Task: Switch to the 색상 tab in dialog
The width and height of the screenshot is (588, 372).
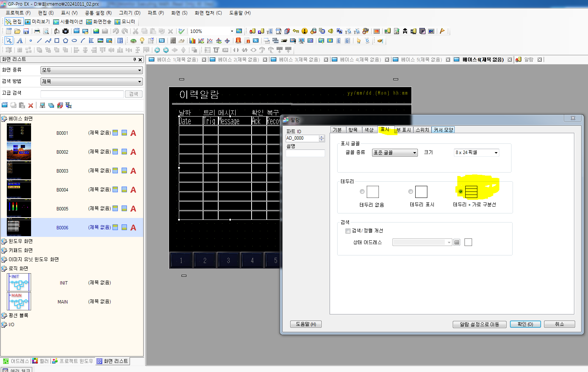Action: click(369, 130)
